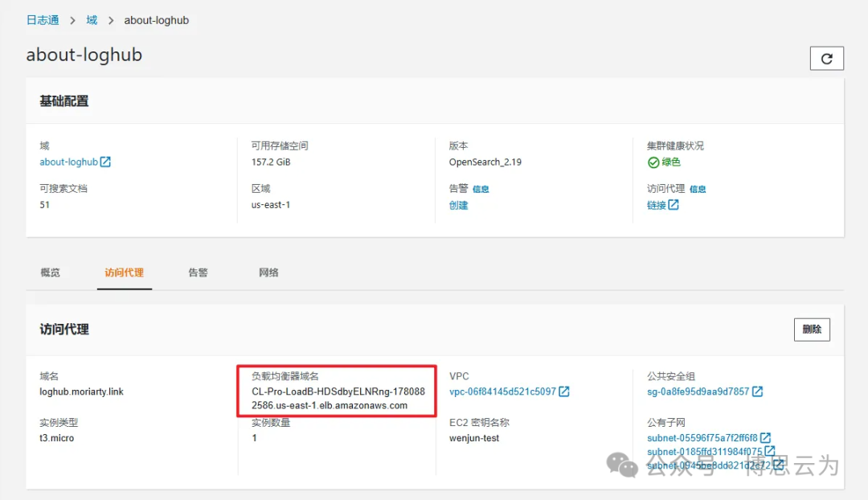Open 信息 link next to 告警 label

pos(481,190)
